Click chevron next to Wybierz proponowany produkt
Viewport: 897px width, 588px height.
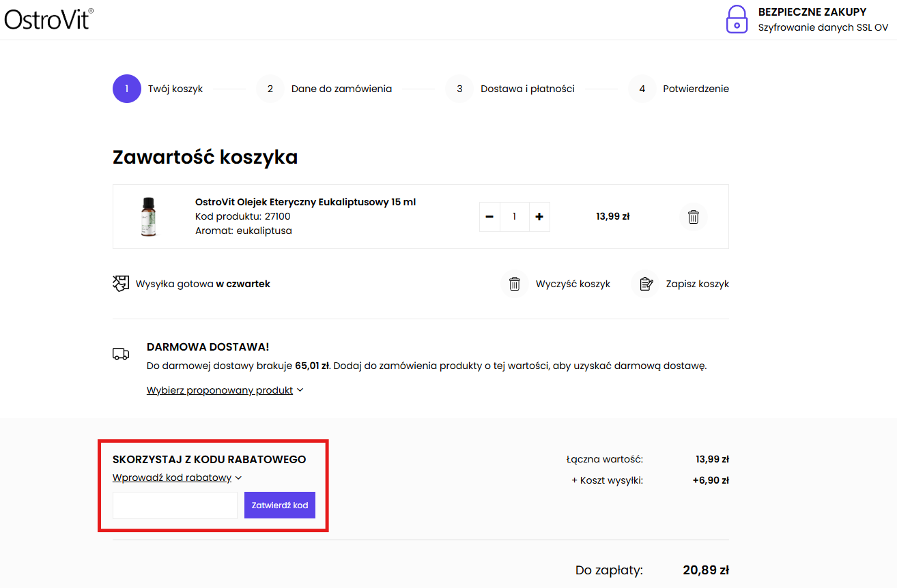tap(300, 390)
